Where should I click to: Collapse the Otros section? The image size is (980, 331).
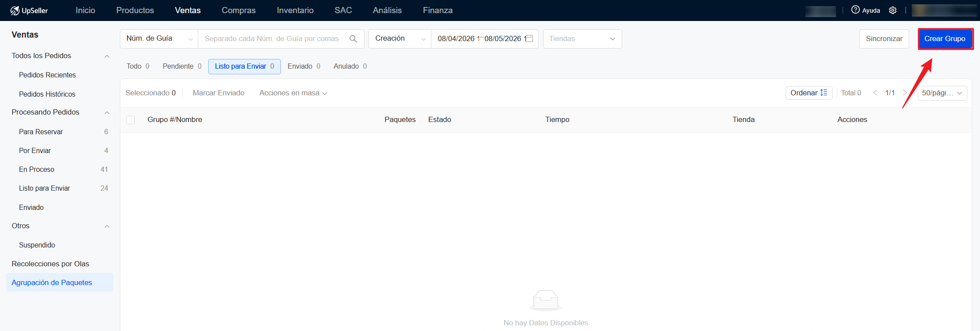(x=107, y=226)
